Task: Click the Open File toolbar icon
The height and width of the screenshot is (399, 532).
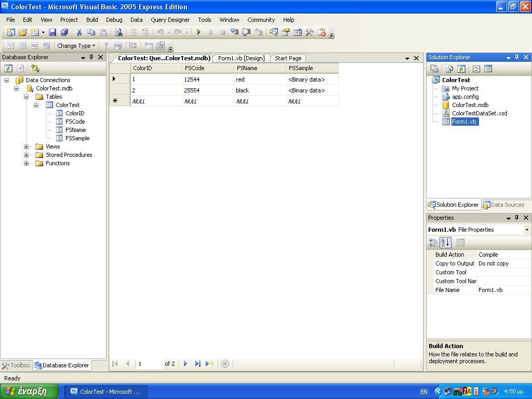Action: tap(23, 32)
